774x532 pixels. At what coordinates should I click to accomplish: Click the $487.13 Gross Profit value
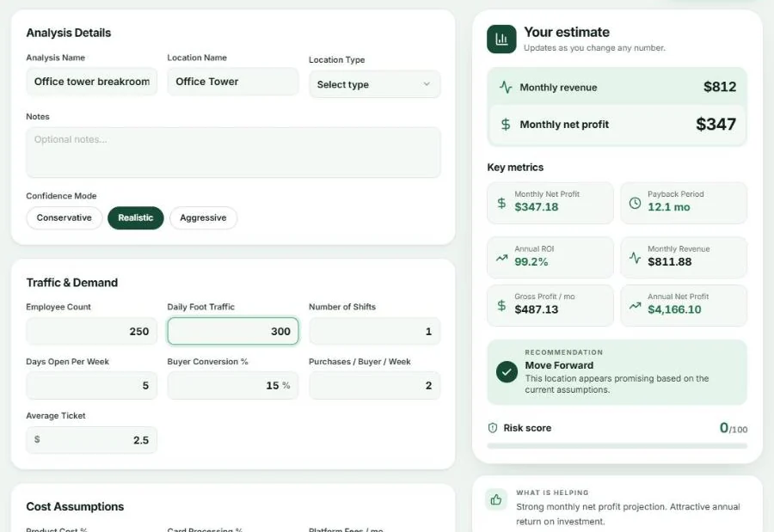537,309
